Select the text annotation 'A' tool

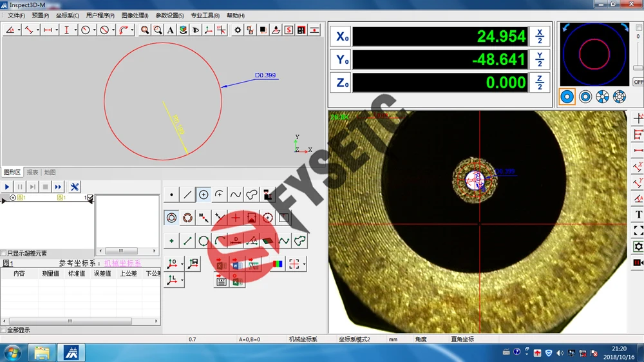(x=170, y=30)
